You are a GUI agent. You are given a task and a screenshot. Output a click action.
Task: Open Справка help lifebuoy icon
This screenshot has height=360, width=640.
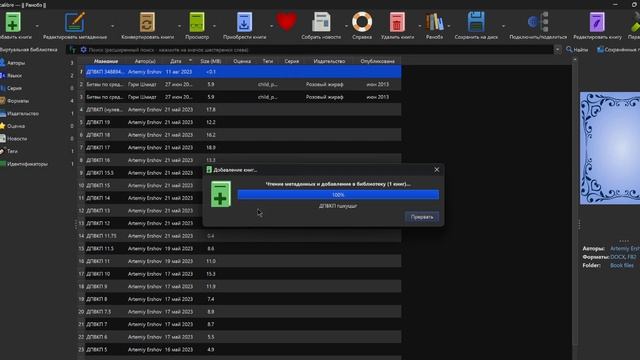click(x=362, y=22)
